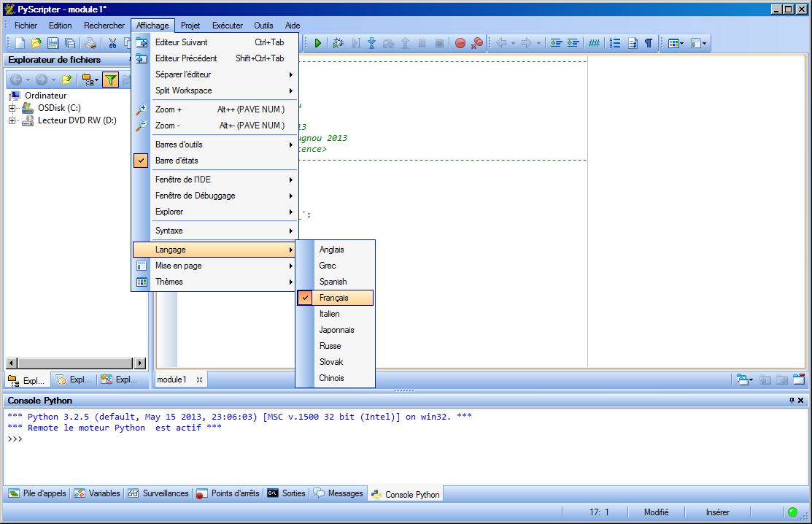
Task: Open the layout dropdown at toolbar end
Action: tap(699, 43)
